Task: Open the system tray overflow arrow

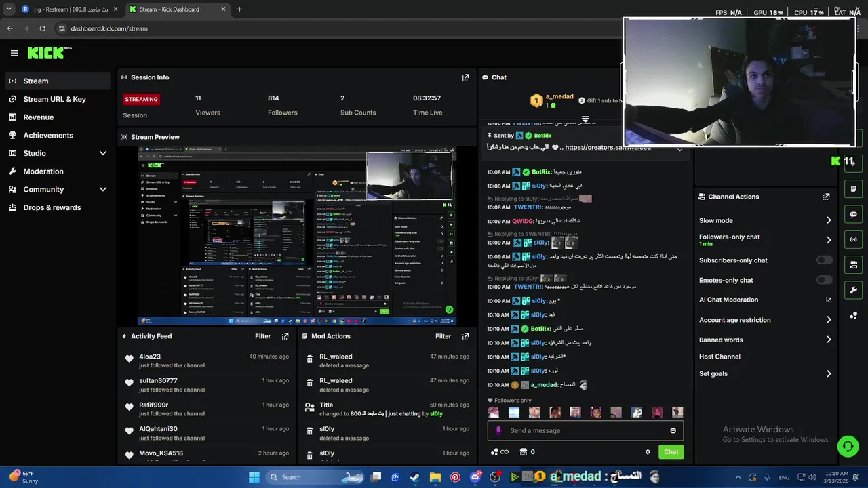Action: click(738, 477)
